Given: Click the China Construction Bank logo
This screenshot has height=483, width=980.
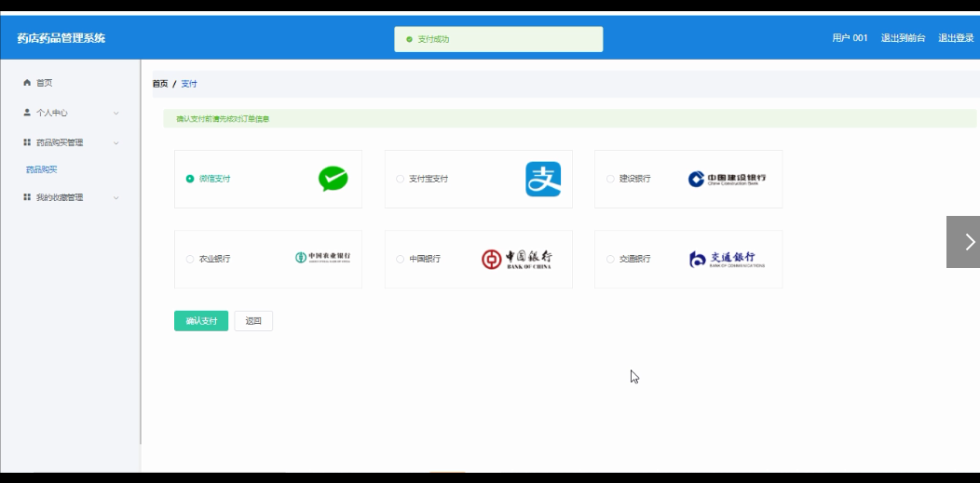Looking at the screenshot, I should coord(727,179).
